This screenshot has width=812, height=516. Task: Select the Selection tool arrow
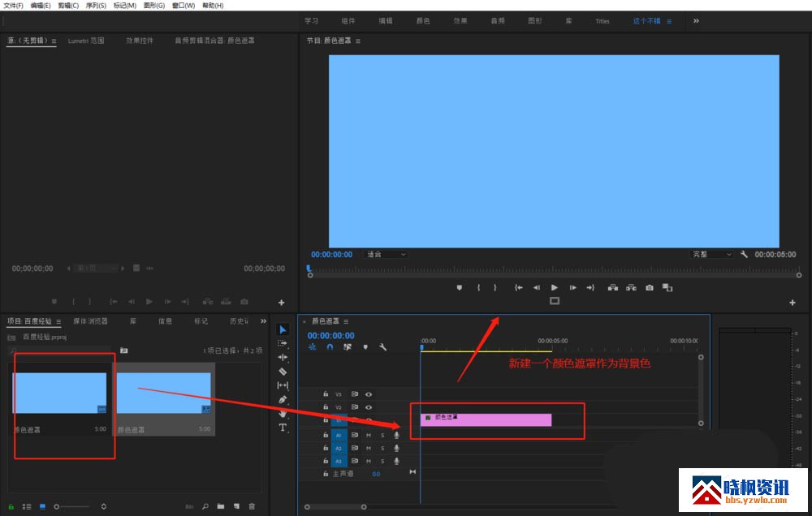pyautogui.click(x=283, y=329)
